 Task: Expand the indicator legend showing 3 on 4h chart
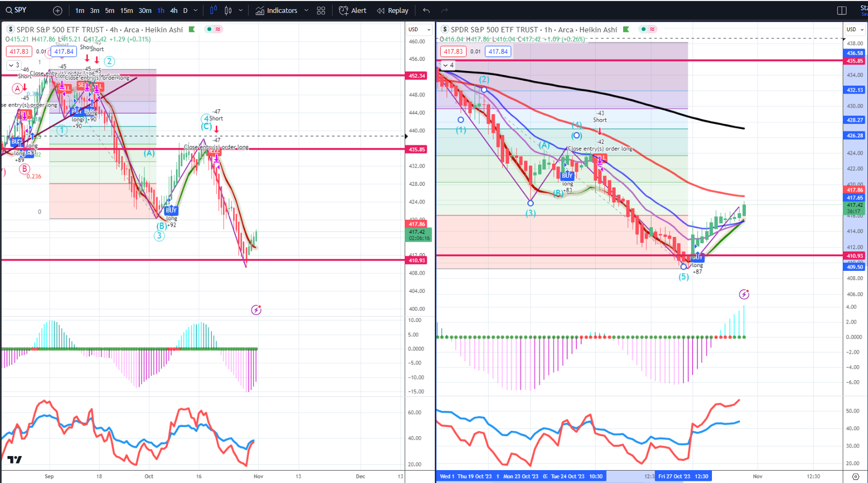click(x=13, y=65)
